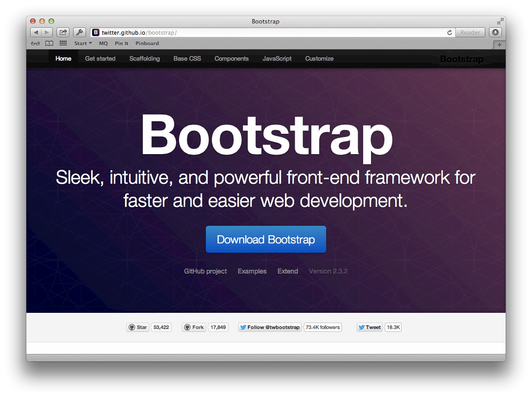Click the MQ bookmark

click(x=103, y=44)
